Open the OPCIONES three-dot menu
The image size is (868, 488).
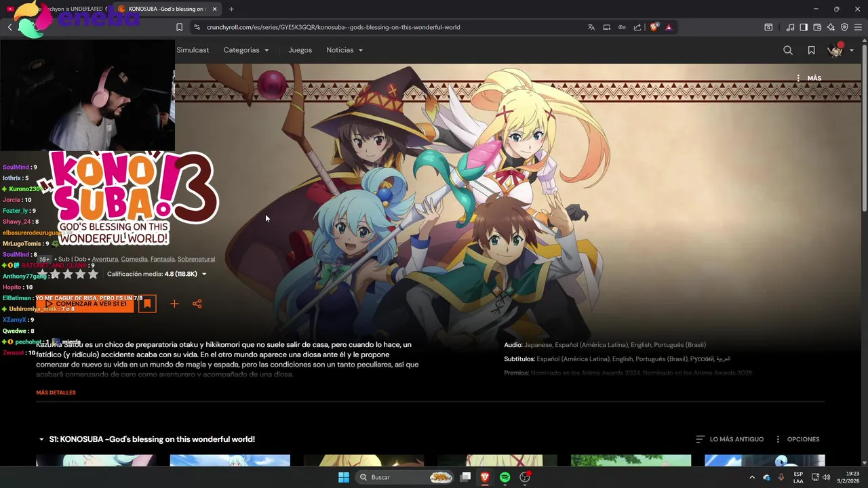coord(797,439)
